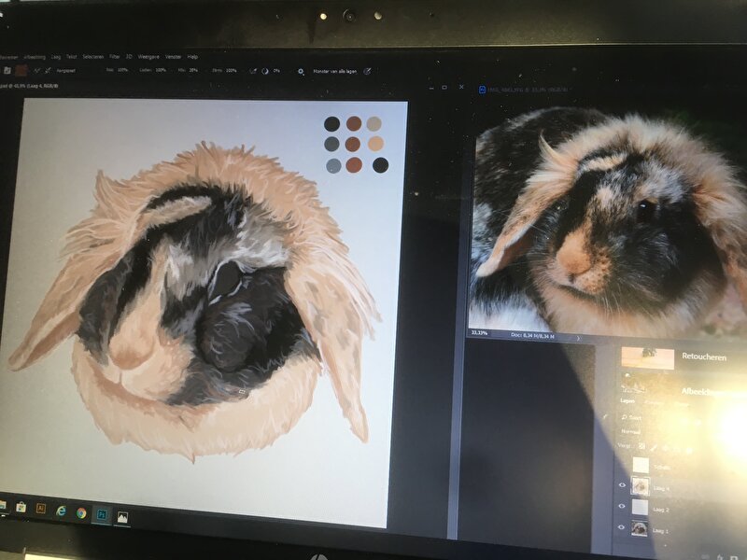Pick the grey swatch in palette middle row
The width and height of the screenshot is (747, 560).
[x=331, y=144]
